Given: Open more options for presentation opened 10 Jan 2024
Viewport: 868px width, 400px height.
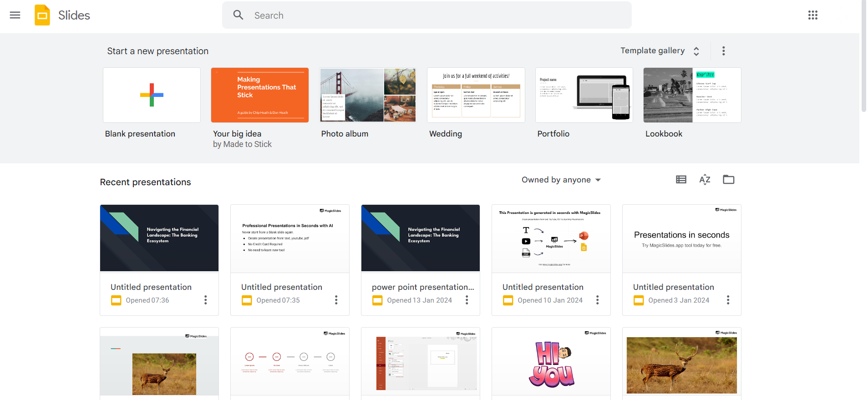Looking at the screenshot, I should pos(598,300).
